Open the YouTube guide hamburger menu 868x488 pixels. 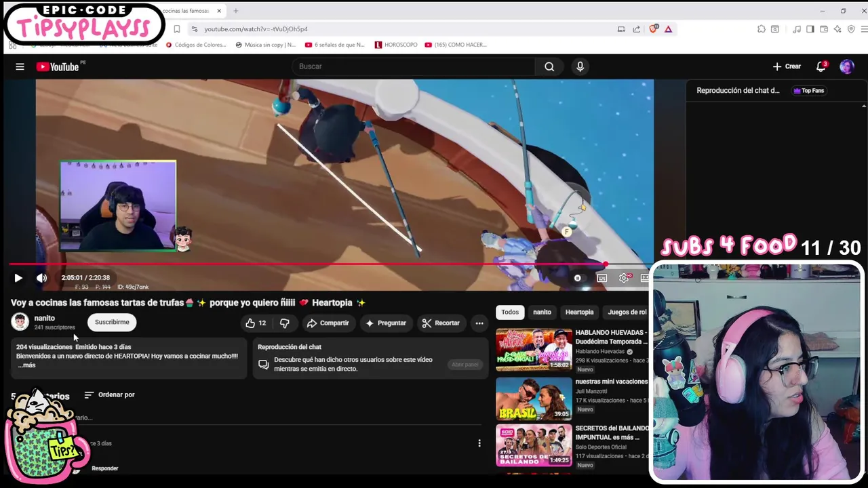(20, 66)
